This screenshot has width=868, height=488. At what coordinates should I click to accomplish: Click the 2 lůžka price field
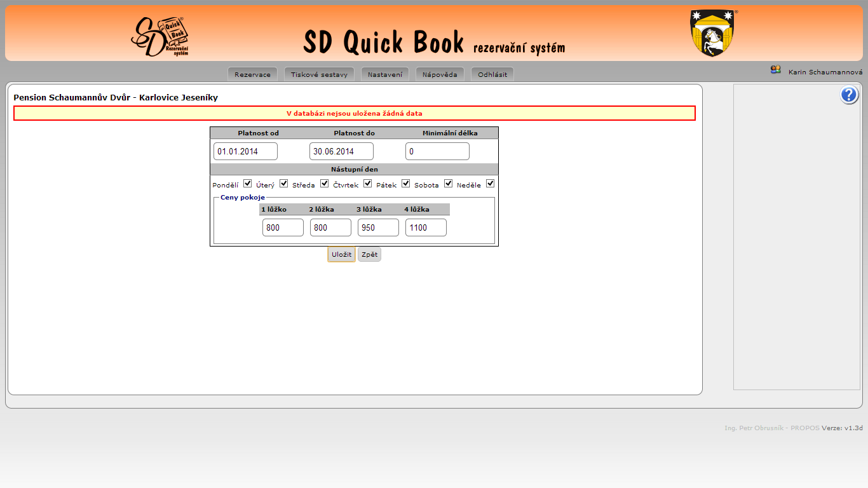[x=330, y=227]
